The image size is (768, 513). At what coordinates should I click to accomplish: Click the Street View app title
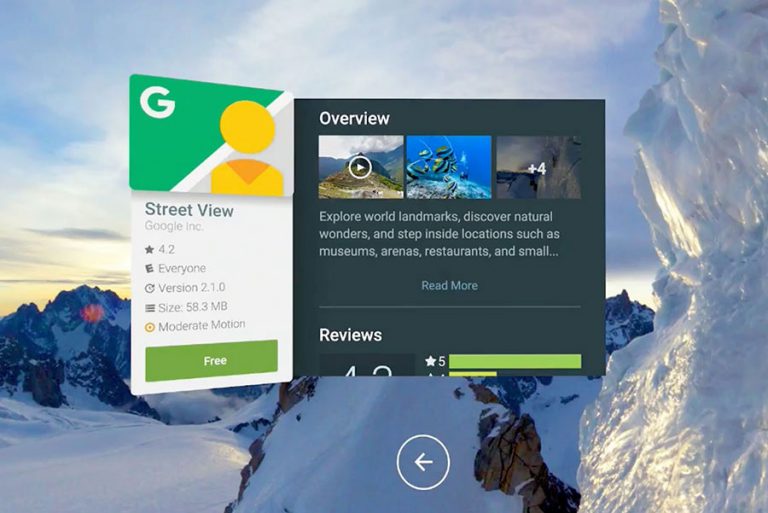click(x=189, y=210)
